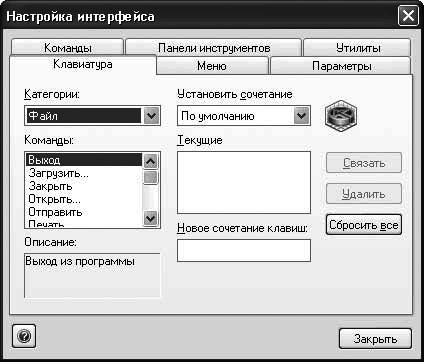The height and width of the screenshot is (362, 424).
Task: Click the hexagonal command icon image
Action: [x=341, y=116]
